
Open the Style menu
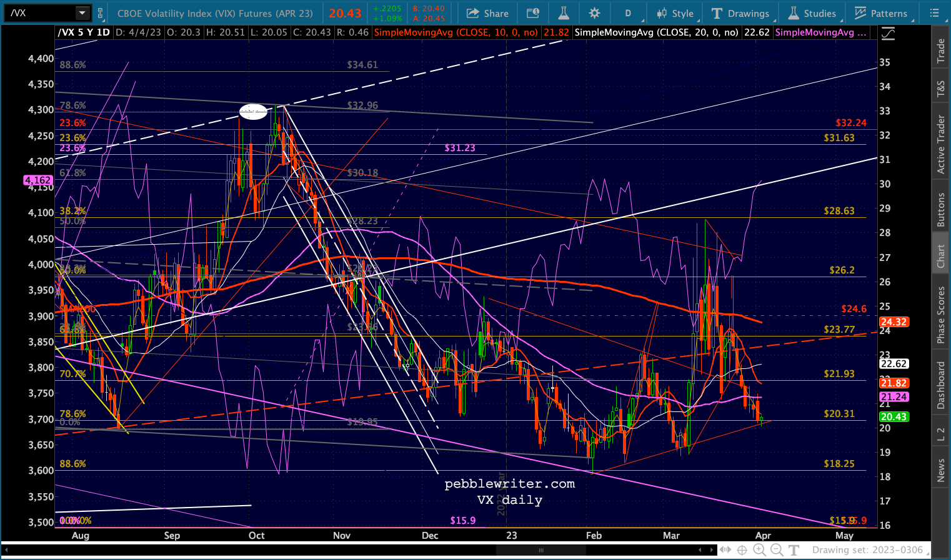pos(675,13)
